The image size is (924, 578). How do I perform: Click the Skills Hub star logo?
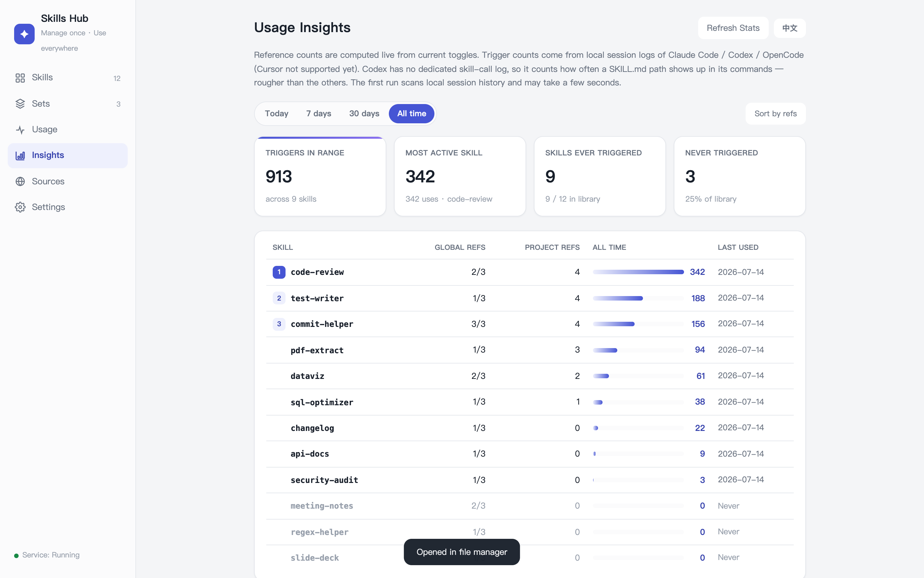click(24, 34)
